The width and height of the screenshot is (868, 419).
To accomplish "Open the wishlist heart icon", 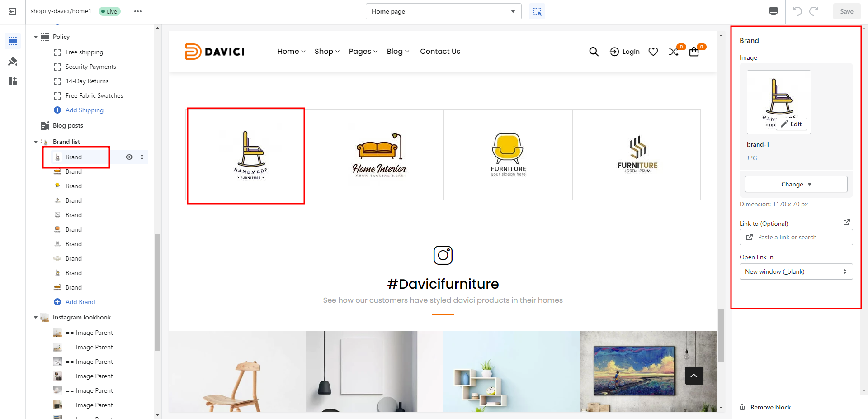I will [x=653, y=52].
